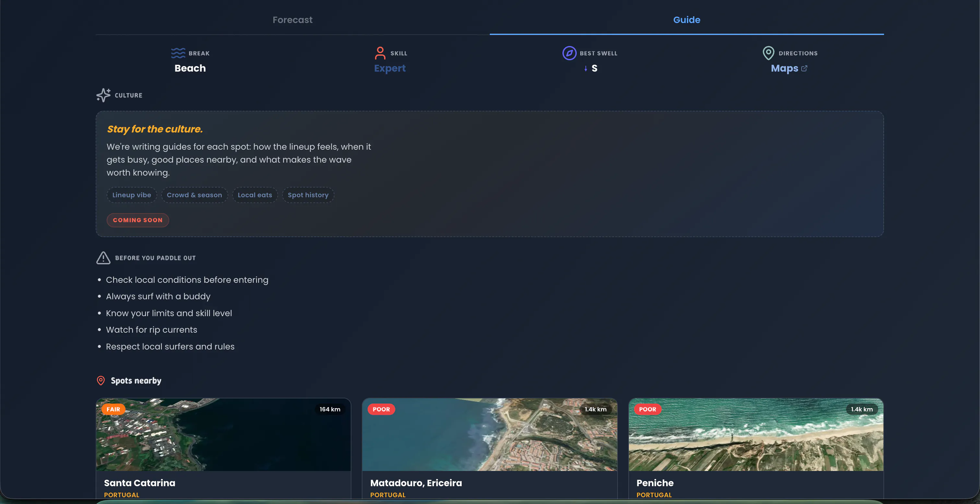980x504 pixels.
Task: Click the Culture sparkle icon
Action: click(103, 95)
